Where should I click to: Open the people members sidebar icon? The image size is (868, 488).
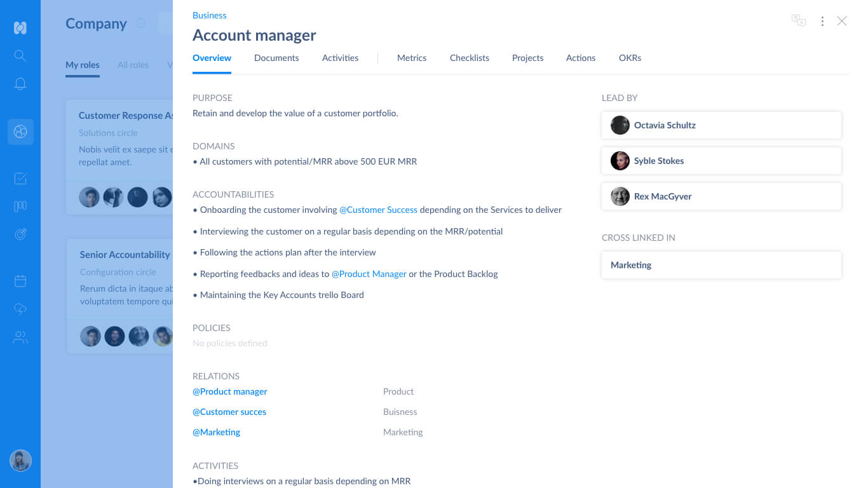point(20,337)
